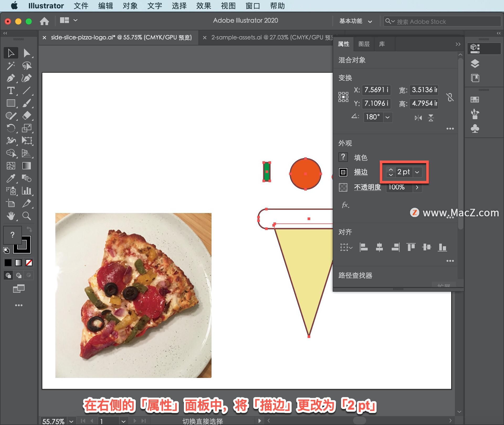Click the 描边 stroke options link
504x425 pixels.
tap(361, 172)
